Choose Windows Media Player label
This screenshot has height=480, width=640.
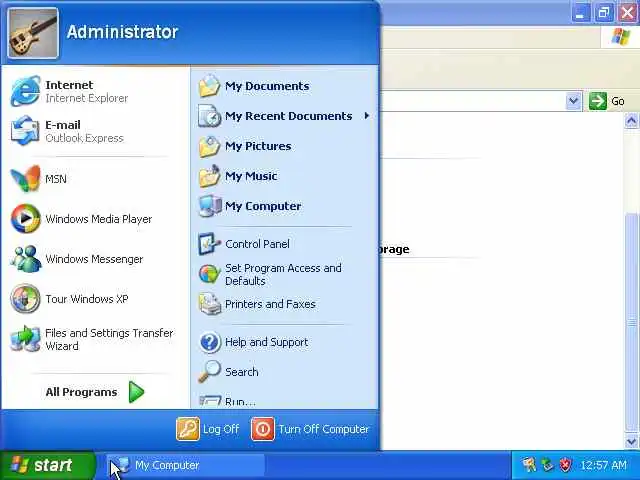coord(98,219)
